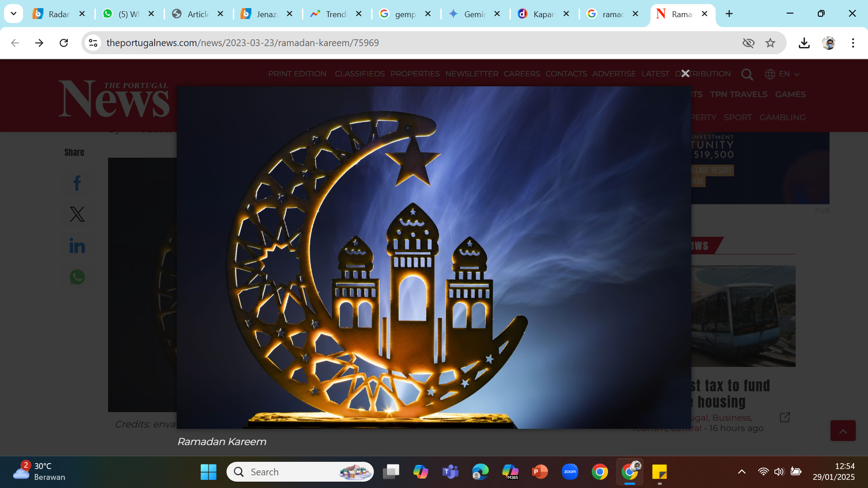Screen dimensions: 868x488
Task: Open the Chrome three-dot menu
Action: pos(853,43)
